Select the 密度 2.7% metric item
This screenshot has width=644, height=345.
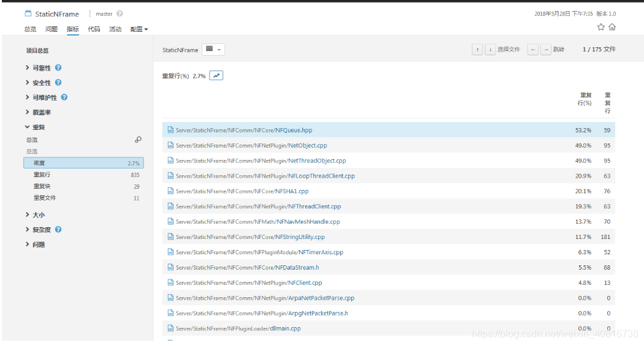coord(84,163)
